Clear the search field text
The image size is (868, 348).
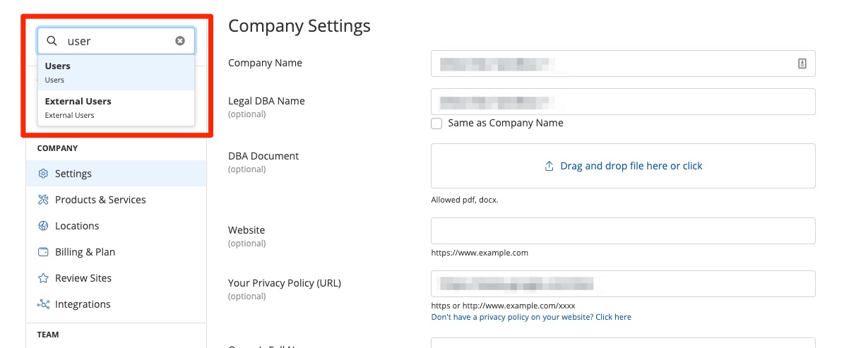(x=180, y=41)
